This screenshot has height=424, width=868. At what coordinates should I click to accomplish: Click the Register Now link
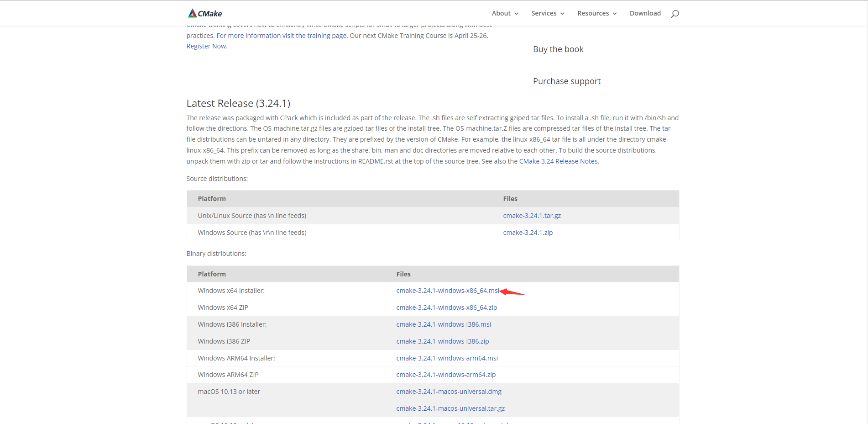tap(206, 46)
